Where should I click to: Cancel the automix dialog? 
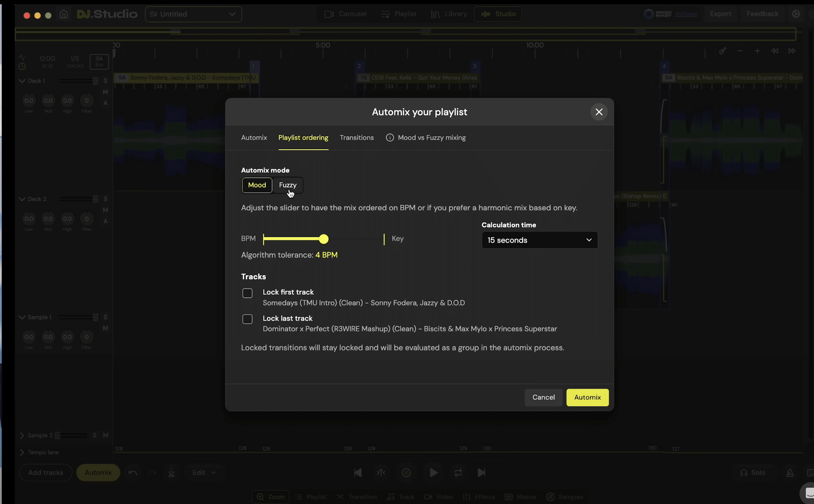(543, 397)
